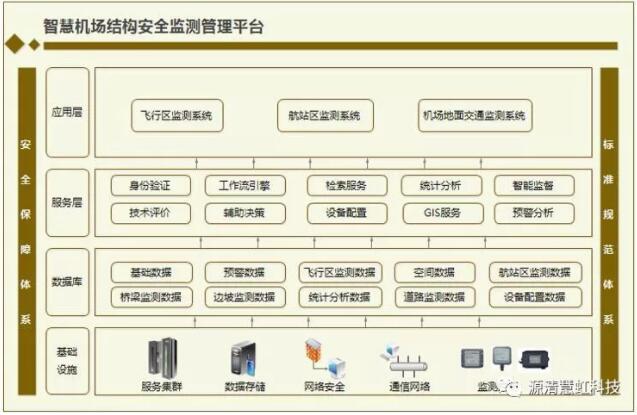The image size is (637, 415).
Task: Select the 服务层 layer label
Action: click(67, 201)
